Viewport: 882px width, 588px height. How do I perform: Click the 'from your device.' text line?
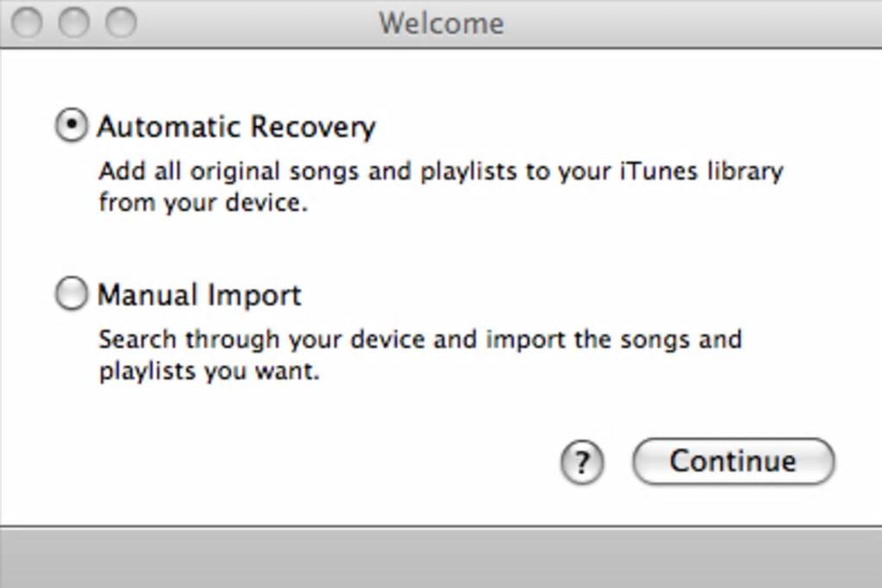[202, 204]
